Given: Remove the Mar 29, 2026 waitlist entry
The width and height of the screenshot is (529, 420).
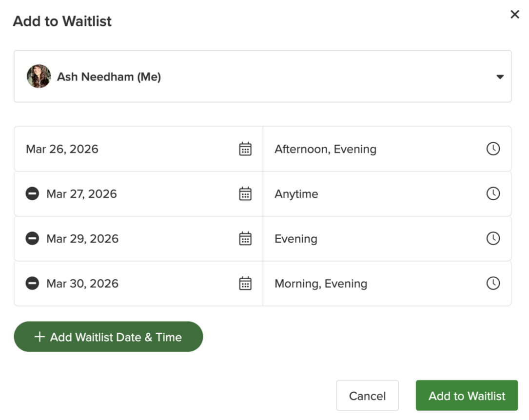Looking at the screenshot, I should 32,238.
